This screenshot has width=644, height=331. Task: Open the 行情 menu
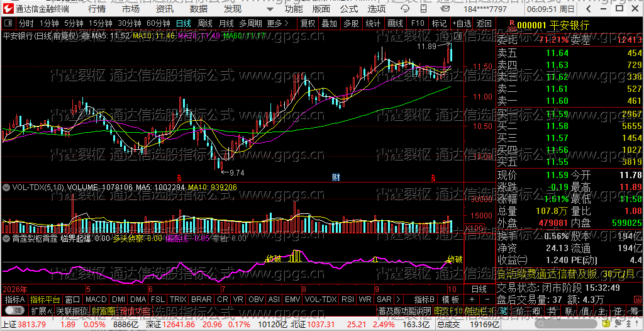(96, 9)
